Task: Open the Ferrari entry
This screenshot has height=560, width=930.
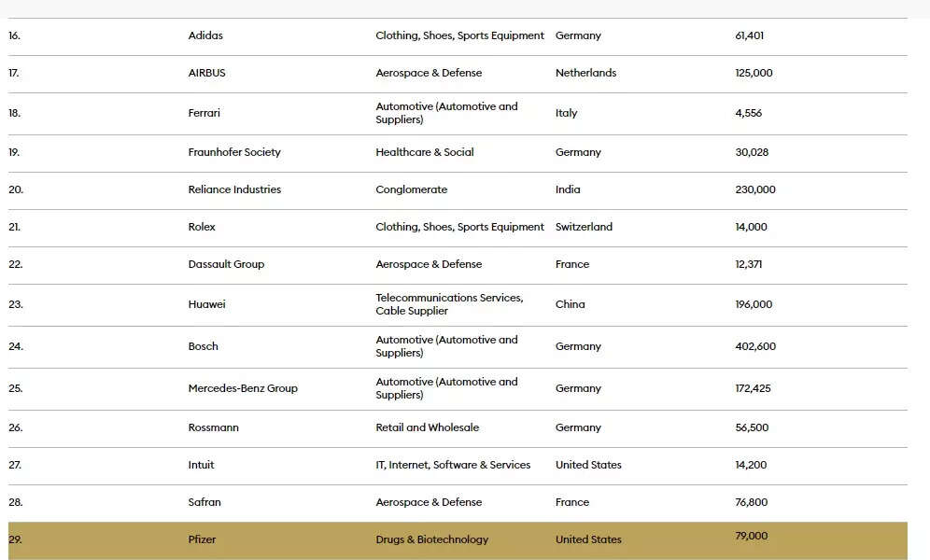Action: pyautogui.click(x=204, y=113)
